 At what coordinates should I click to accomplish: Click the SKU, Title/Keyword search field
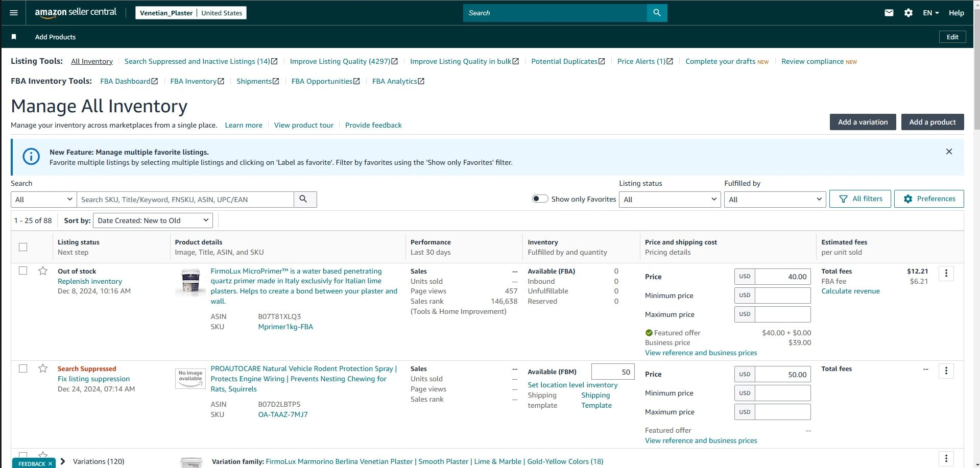[x=185, y=199]
